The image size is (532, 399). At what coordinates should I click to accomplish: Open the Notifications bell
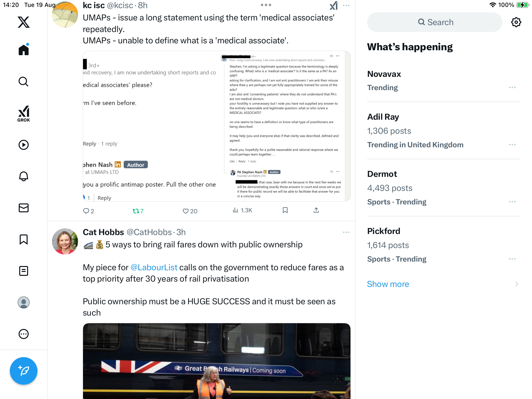[x=24, y=176]
